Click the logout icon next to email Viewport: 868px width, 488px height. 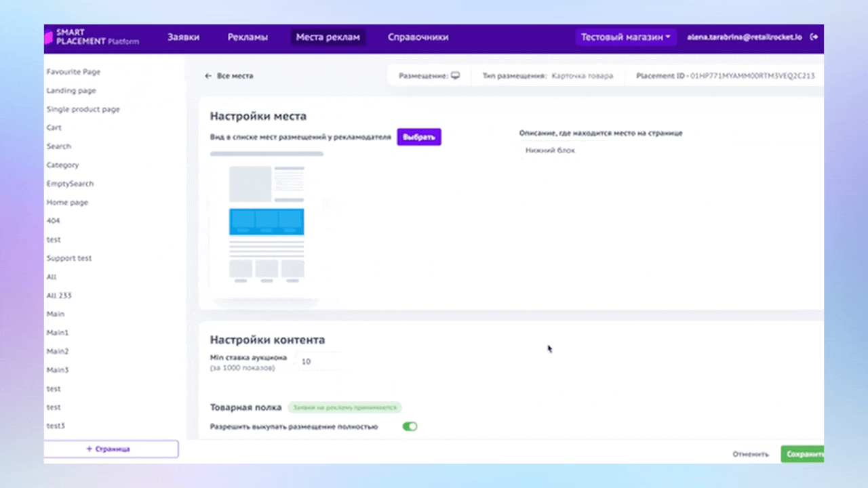(814, 37)
